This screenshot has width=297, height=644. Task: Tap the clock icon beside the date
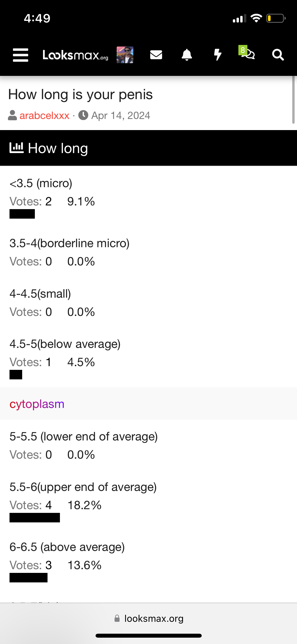[83, 115]
